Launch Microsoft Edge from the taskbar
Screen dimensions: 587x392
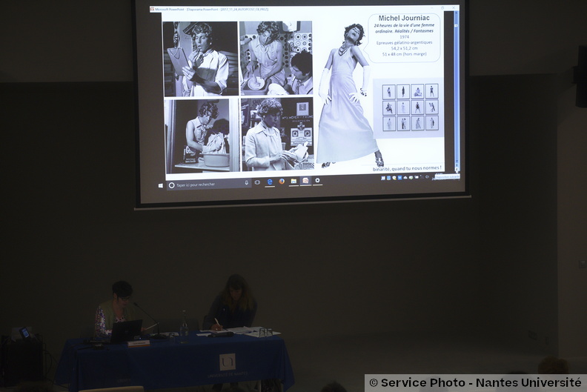270,182
